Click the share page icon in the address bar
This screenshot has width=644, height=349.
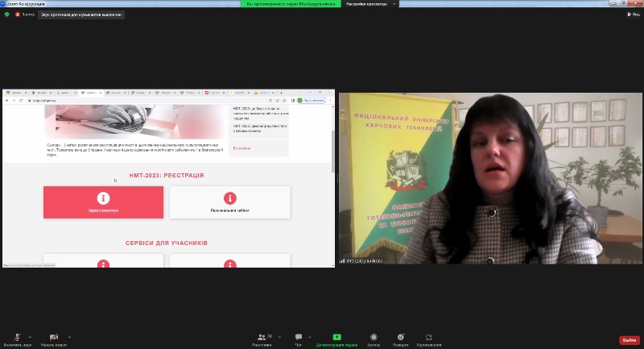pyautogui.click(x=277, y=100)
